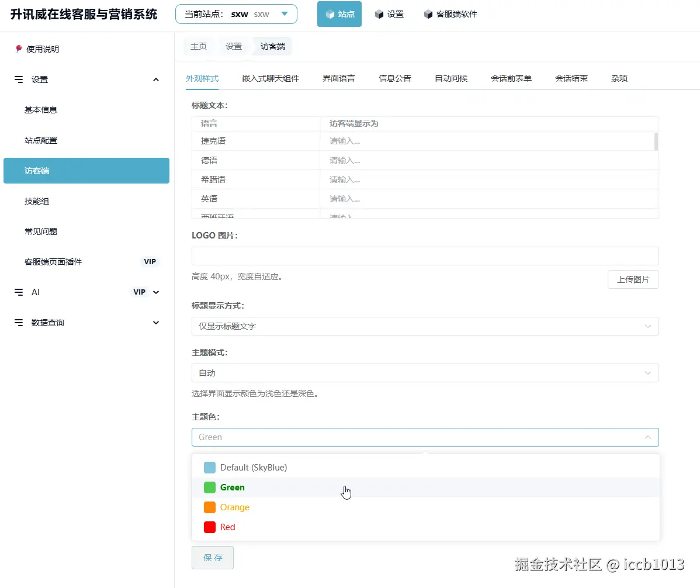Image resolution: width=700 pixels, height=588 pixels.
Task: Switch to the 嵌入式聊天组件 tab
Action: coord(271,78)
